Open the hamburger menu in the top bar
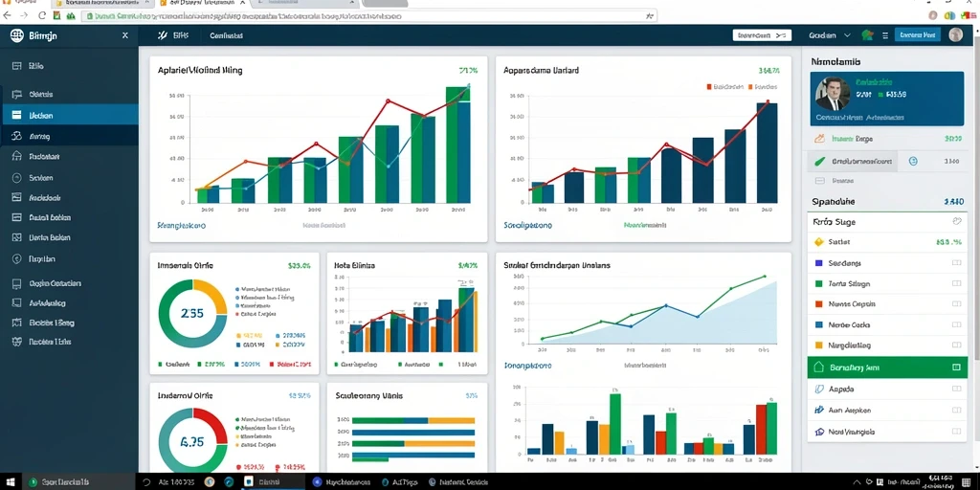This screenshot has width=980, height=490. 884,36
